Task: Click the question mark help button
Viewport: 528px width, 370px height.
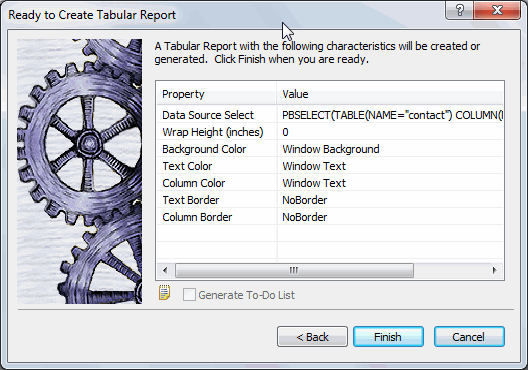Action: (x=459, y=10)
